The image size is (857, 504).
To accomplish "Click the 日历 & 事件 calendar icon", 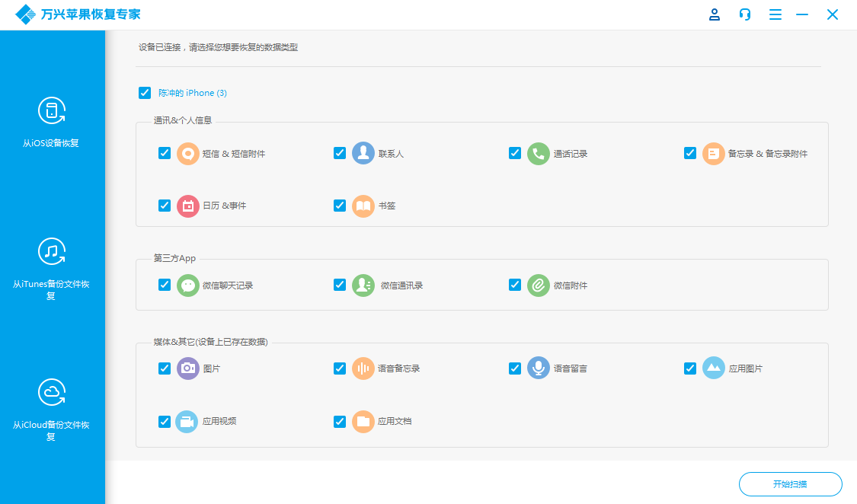I will (x=188, y=206).
